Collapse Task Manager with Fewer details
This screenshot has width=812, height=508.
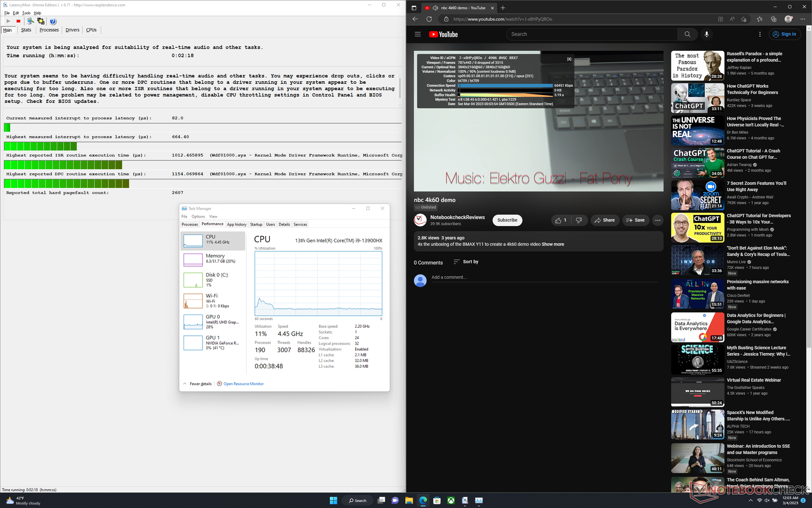coord(198,384)
